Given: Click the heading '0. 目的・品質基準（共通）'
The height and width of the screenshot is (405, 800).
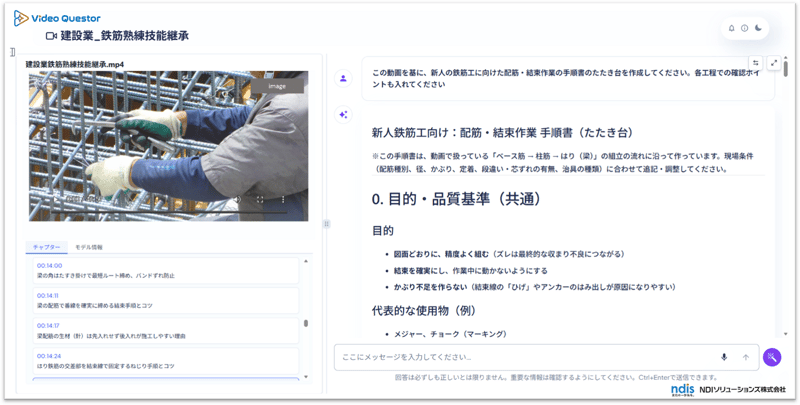Looking at the screenshot, I should pyautogui.click(x=456, y=199).
